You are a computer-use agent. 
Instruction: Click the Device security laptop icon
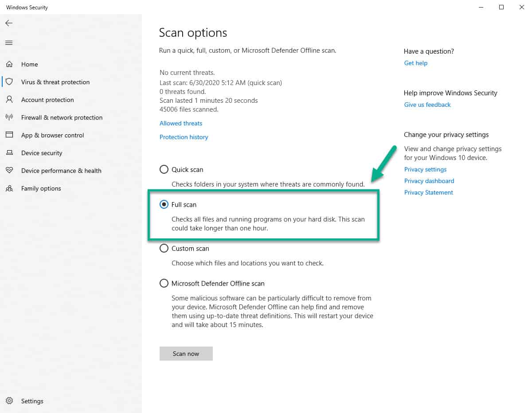click(9, 153)
